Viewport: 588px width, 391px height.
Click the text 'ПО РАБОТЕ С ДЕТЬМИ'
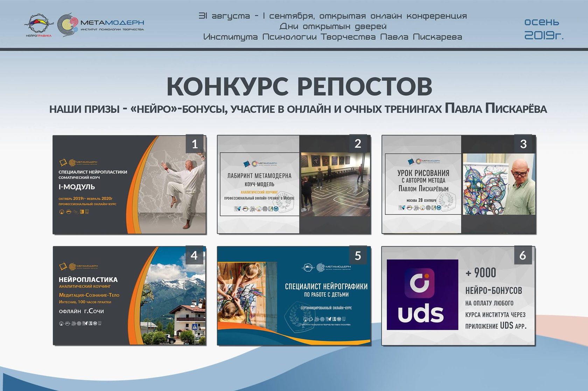(326, 295)
